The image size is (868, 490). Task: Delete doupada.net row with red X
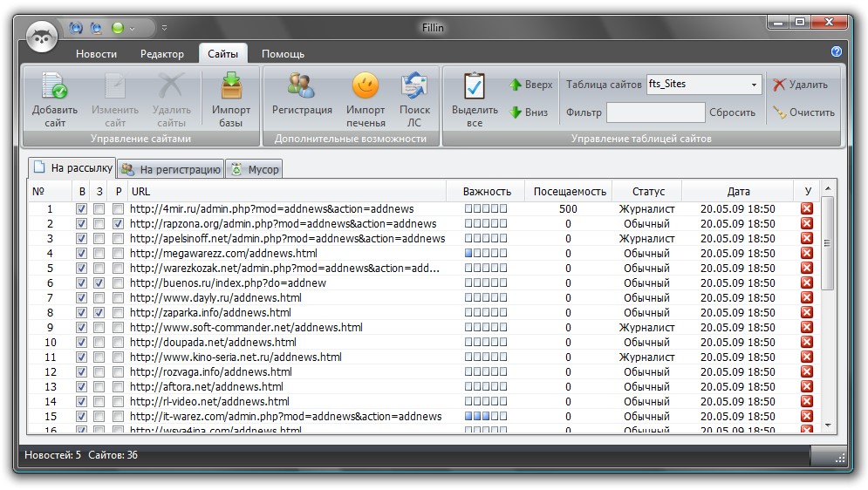pyautogui.click(x=807, y=342)
